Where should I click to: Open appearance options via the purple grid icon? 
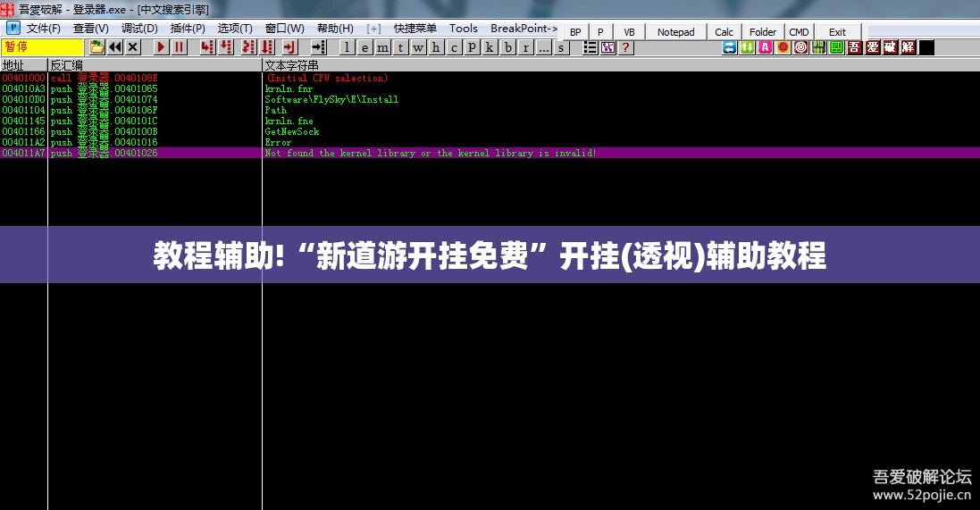point(608,47)
